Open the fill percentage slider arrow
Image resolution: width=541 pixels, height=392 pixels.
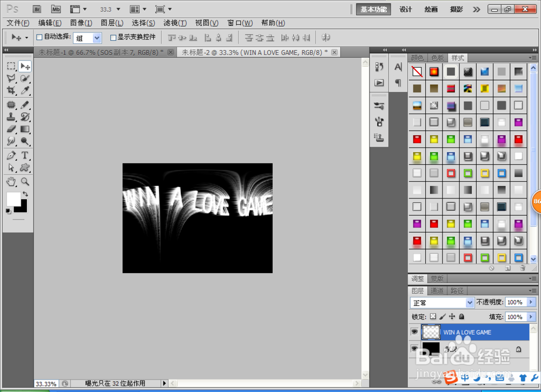531,317
